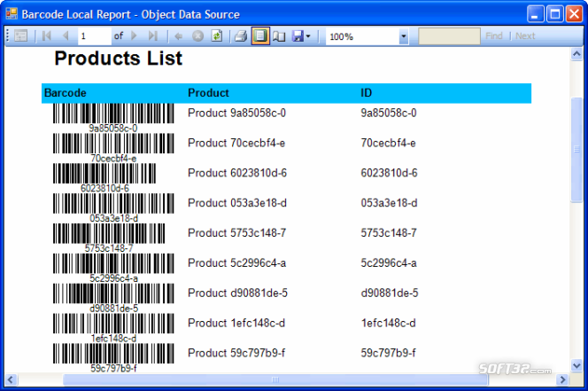Click the barcode image for 053a3e18-d

(x=113, y=203)
